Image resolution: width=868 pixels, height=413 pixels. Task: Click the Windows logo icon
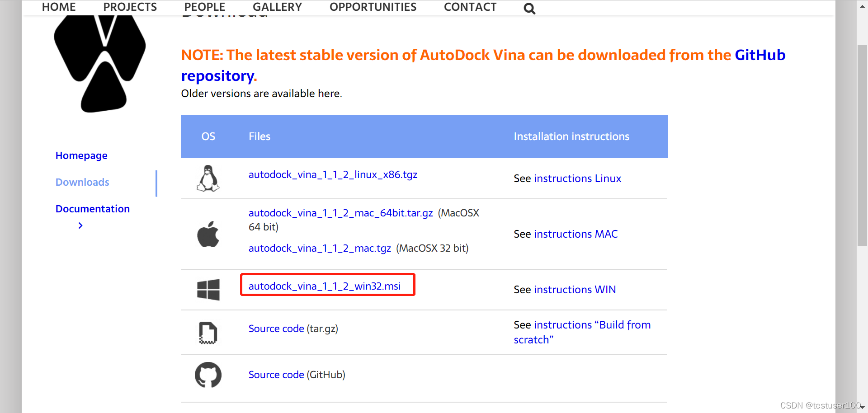pos(208,290)
